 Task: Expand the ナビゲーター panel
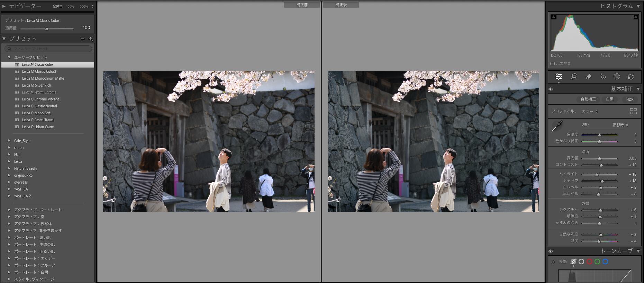4,6
